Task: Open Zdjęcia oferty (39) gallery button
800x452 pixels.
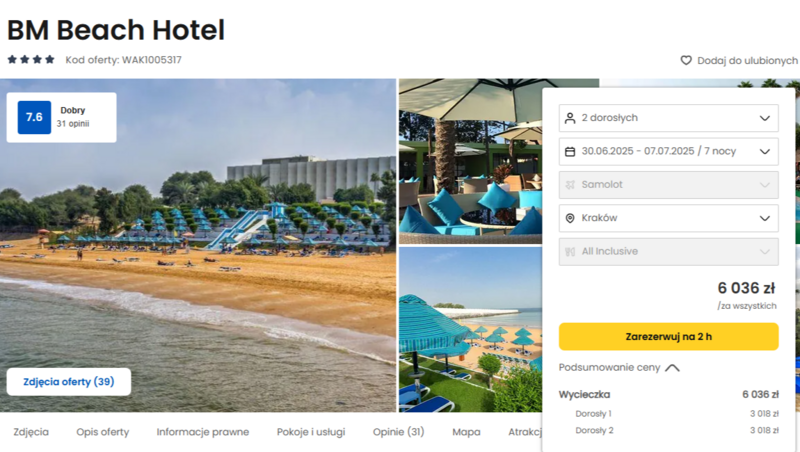Action: (69, 382)
